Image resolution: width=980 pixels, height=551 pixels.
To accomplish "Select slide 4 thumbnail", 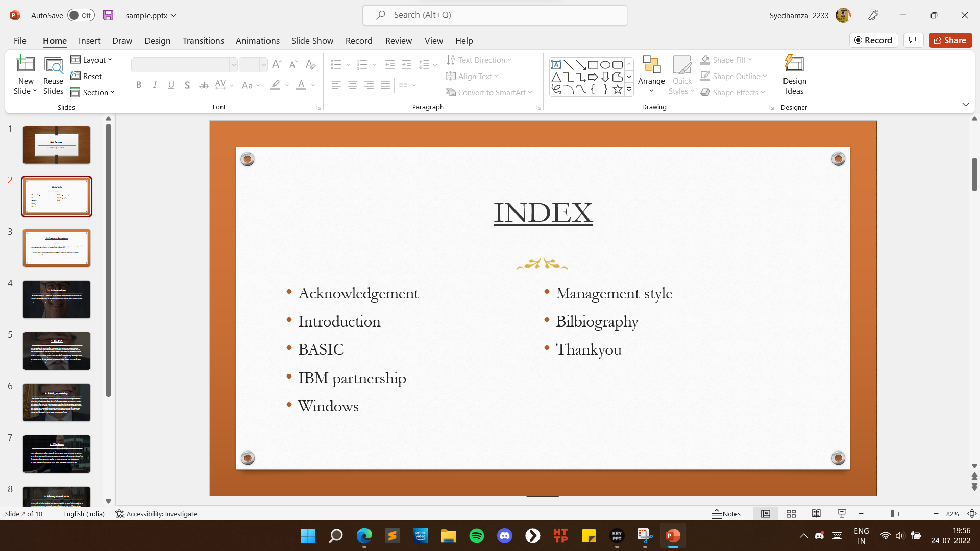I will [57, 299].
